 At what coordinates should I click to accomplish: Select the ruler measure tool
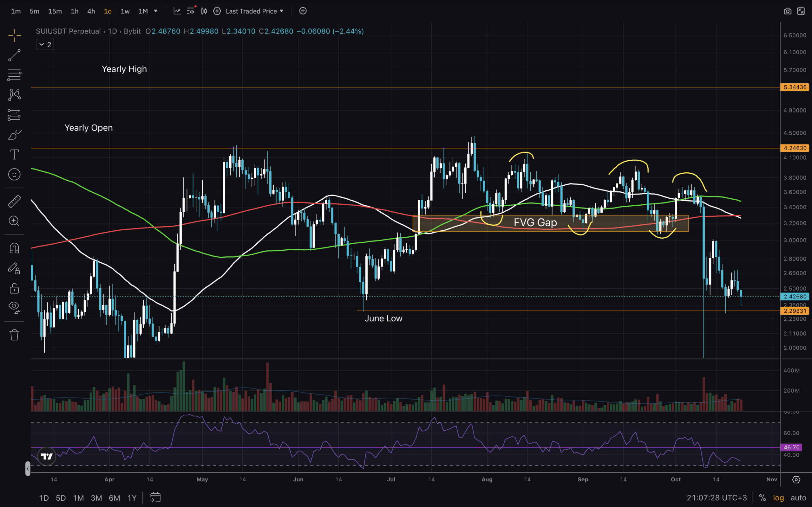(14, 201)
